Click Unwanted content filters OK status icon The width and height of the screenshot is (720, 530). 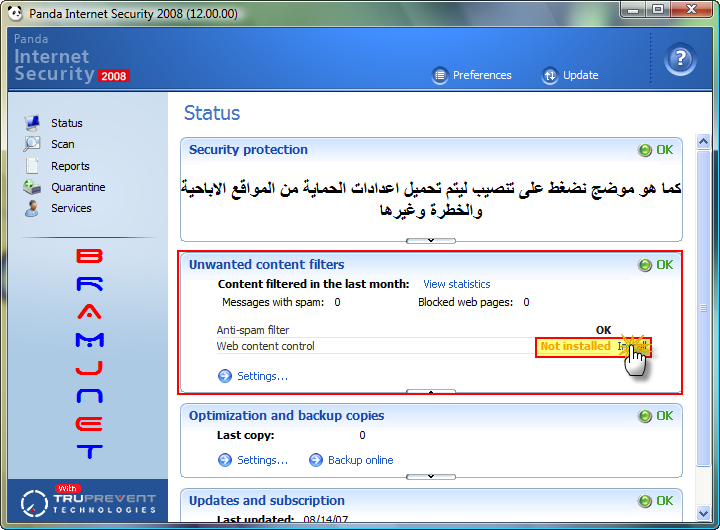645,265
